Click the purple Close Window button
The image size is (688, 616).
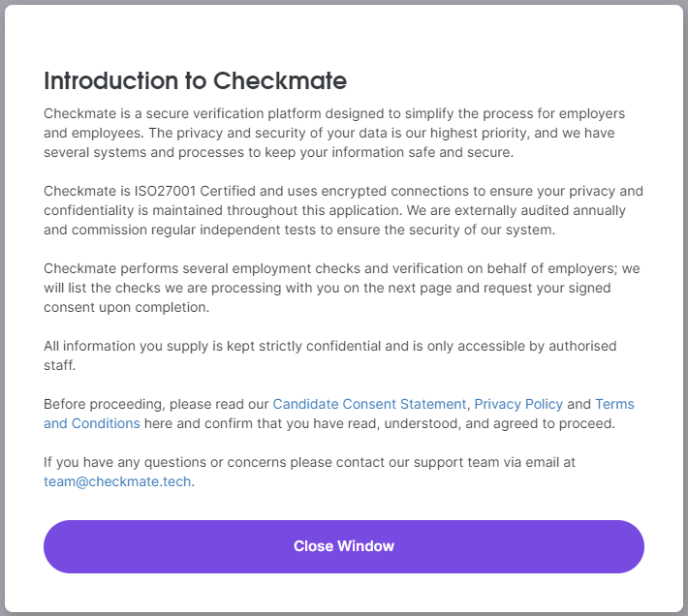(x=344, y=546)
